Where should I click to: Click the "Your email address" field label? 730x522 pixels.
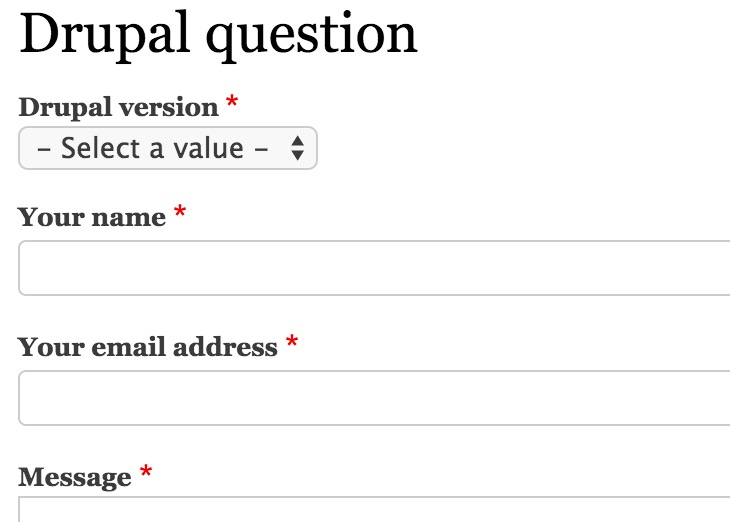click(148, 347)
